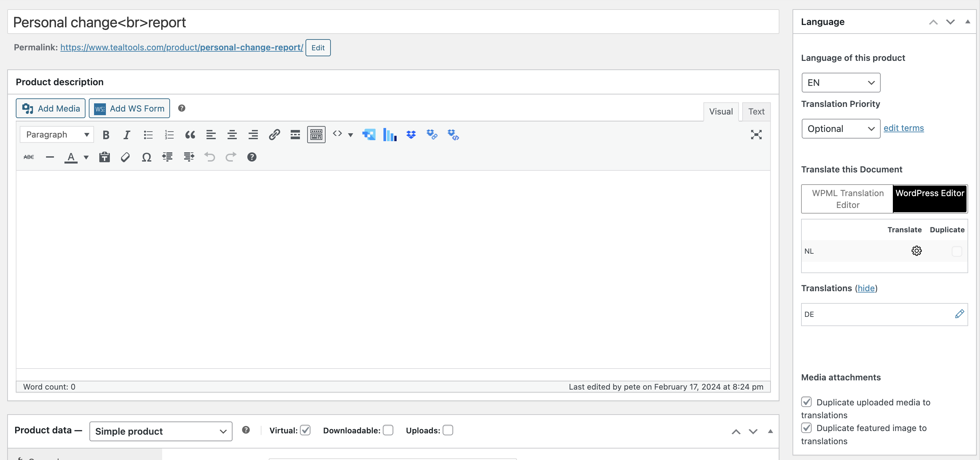The width and height of the screenshot is (980, 460).
Task: Apply strikethrough formatting
Action: pos(29,157)
